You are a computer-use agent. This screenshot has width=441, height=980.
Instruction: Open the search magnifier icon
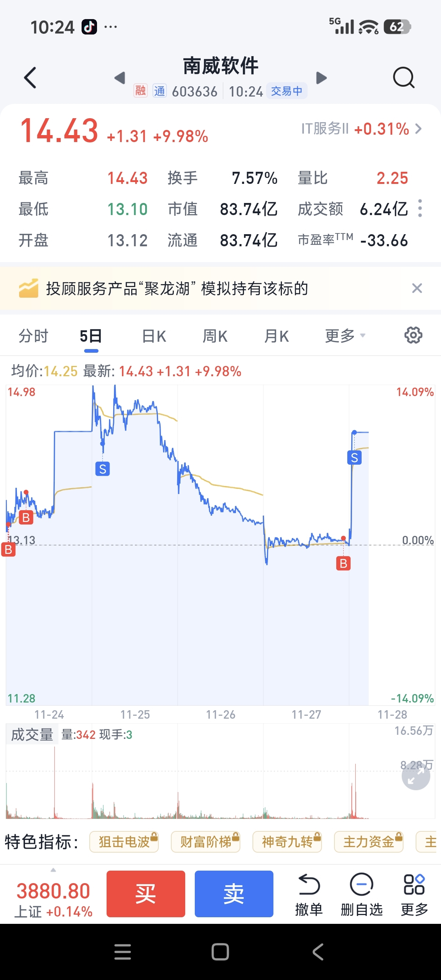pos(403,77)
